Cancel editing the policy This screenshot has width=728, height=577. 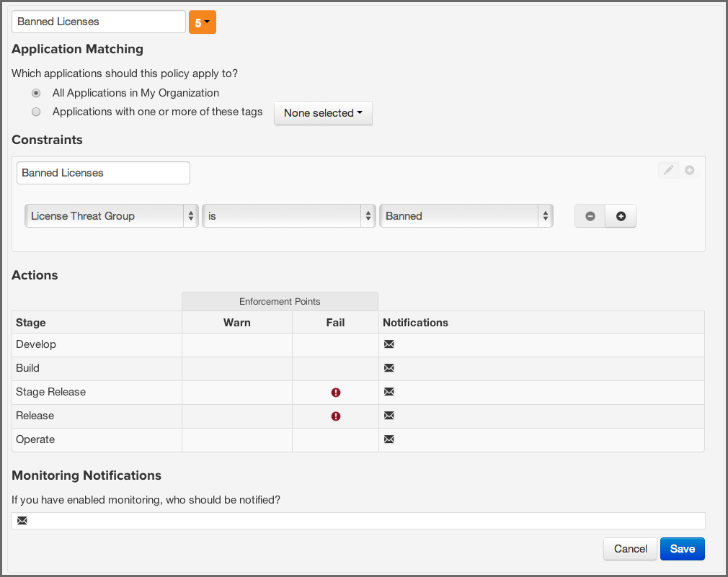coord(629,548)
